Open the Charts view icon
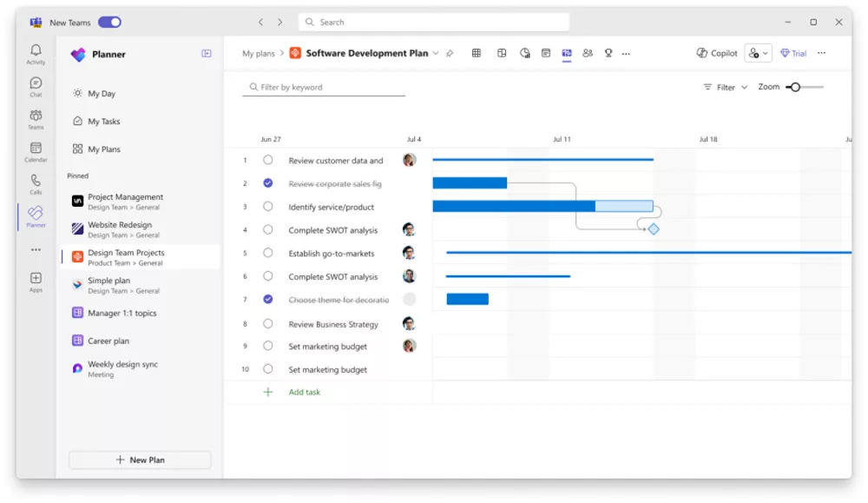Screen dimensions: 868x503 pyautogui.click(x=525, y=53)
